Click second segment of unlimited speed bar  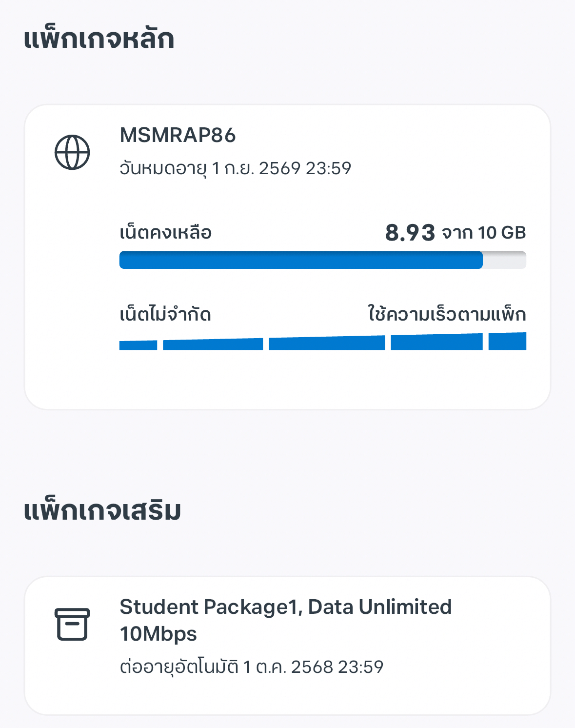(213, 344)
